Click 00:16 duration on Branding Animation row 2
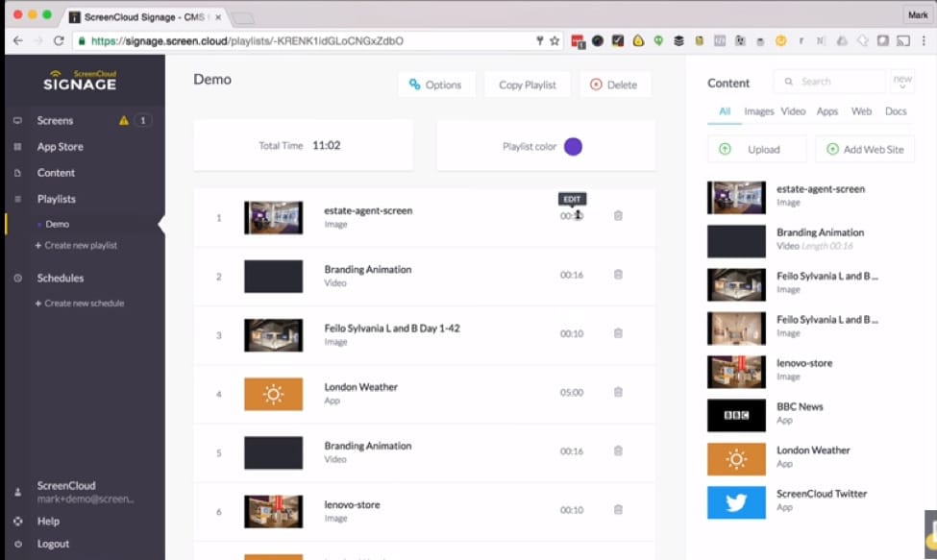 [572, 275]
